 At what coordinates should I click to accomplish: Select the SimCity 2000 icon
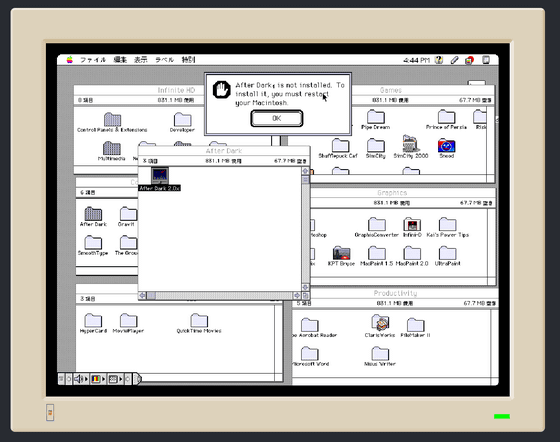click(x=411, y=147)
